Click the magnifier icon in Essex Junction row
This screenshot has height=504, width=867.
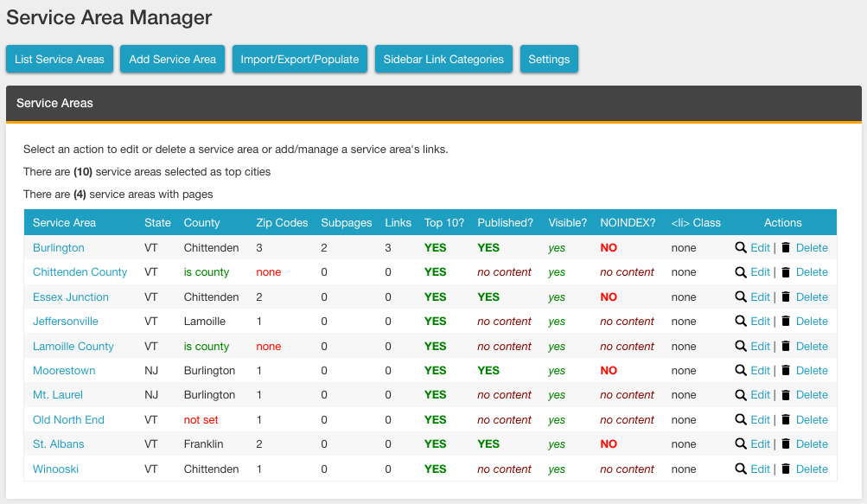pyautogui.click(x=741, y=297)
